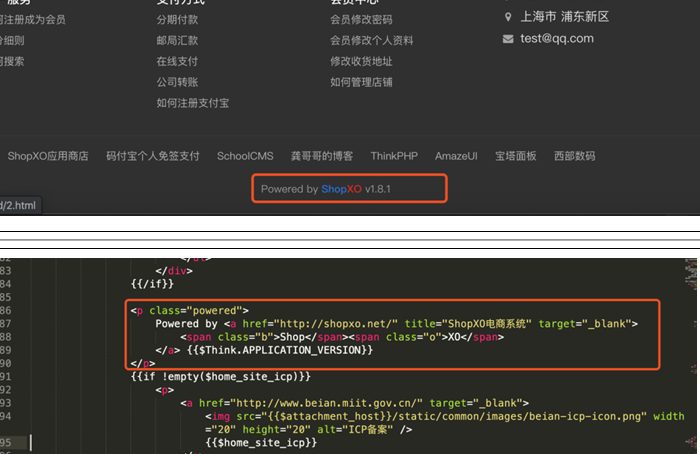Open the ShopXO link in the footer
Image resolution: width=700 pixels, height=454 pixels.
[341, 189]
